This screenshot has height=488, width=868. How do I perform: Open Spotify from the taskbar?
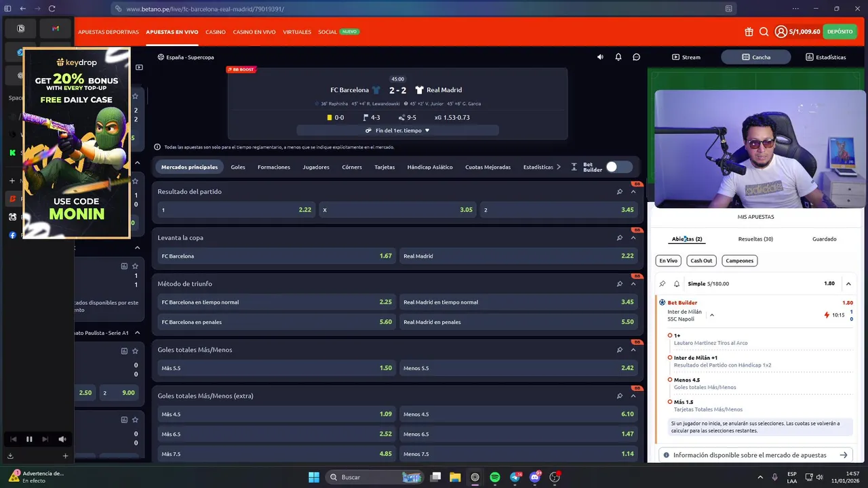[x=495, y=477]
